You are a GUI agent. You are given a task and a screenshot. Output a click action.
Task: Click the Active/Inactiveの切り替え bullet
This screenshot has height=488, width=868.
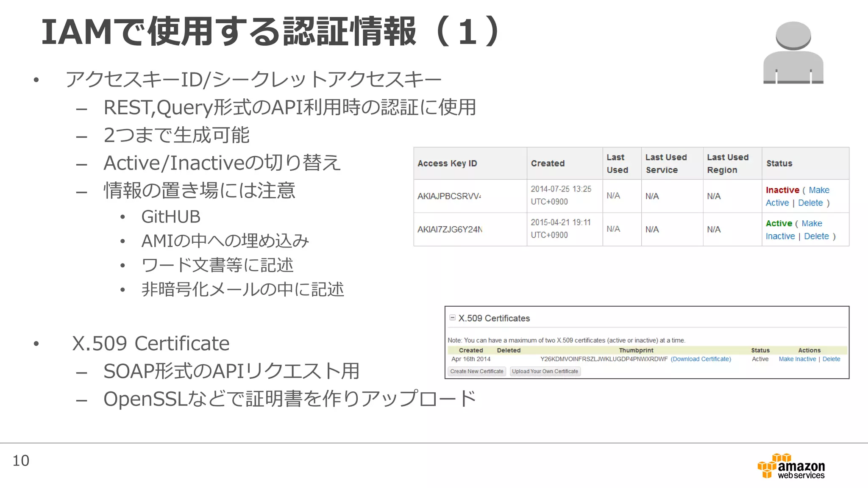pyautogui.click(x=222, y=163)
